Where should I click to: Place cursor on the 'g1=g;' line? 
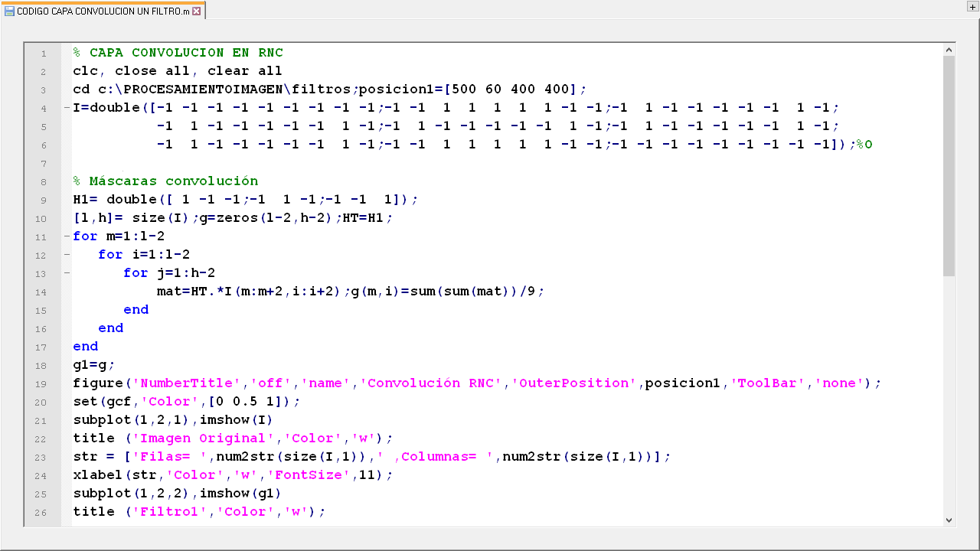pos(93,365)
